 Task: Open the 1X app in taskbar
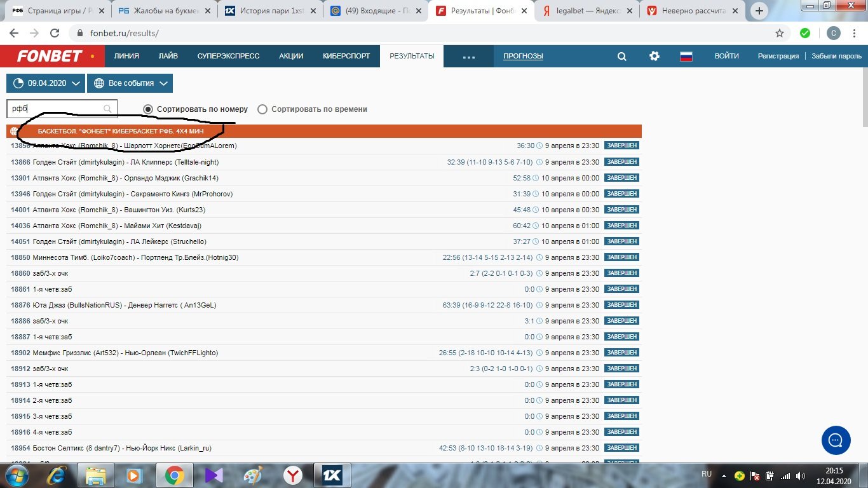pyautogui.click(x=333, y=475)
